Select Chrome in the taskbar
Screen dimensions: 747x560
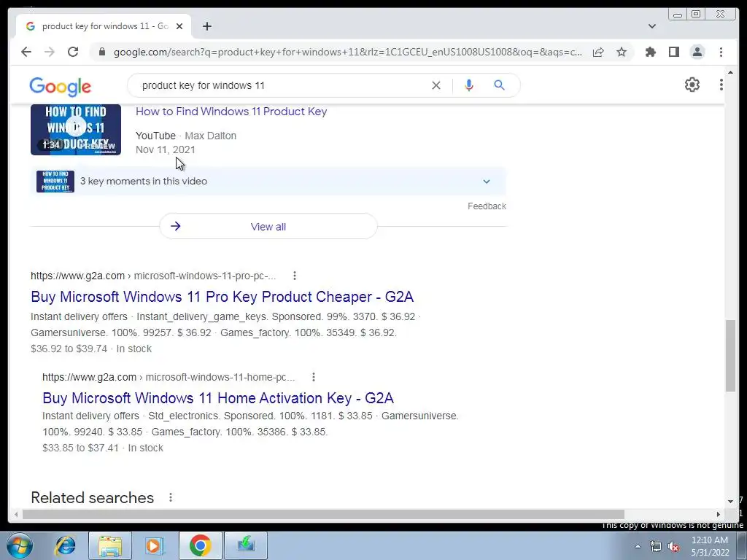click(x=200, y=545)
